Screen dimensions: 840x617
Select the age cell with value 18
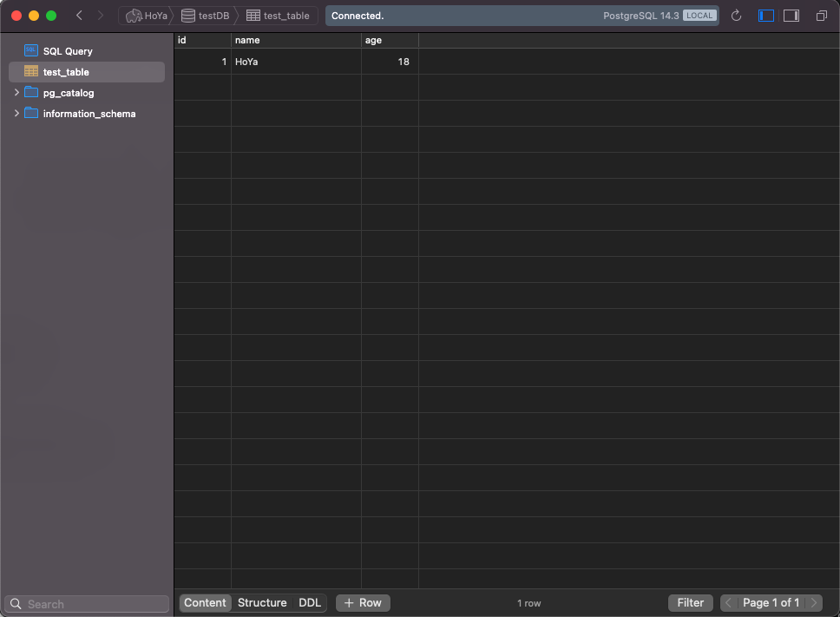[x=390, y=62]
